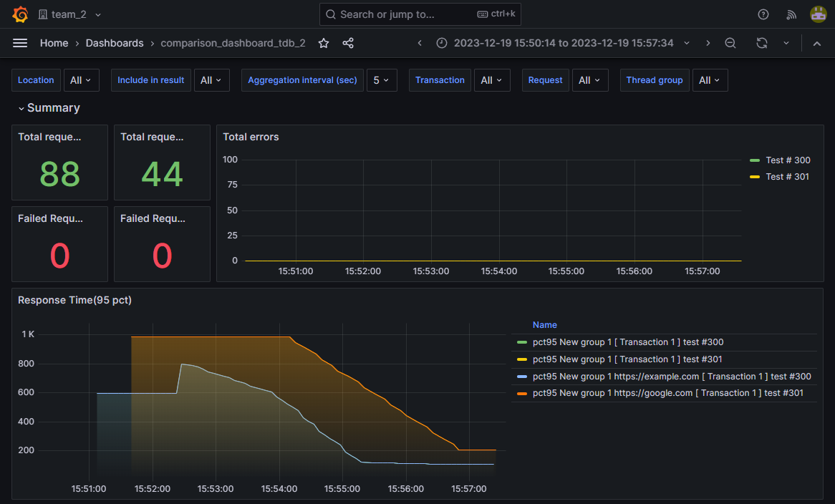
Task: Open the main navigation hamburger menu
Action: point(20,43)
